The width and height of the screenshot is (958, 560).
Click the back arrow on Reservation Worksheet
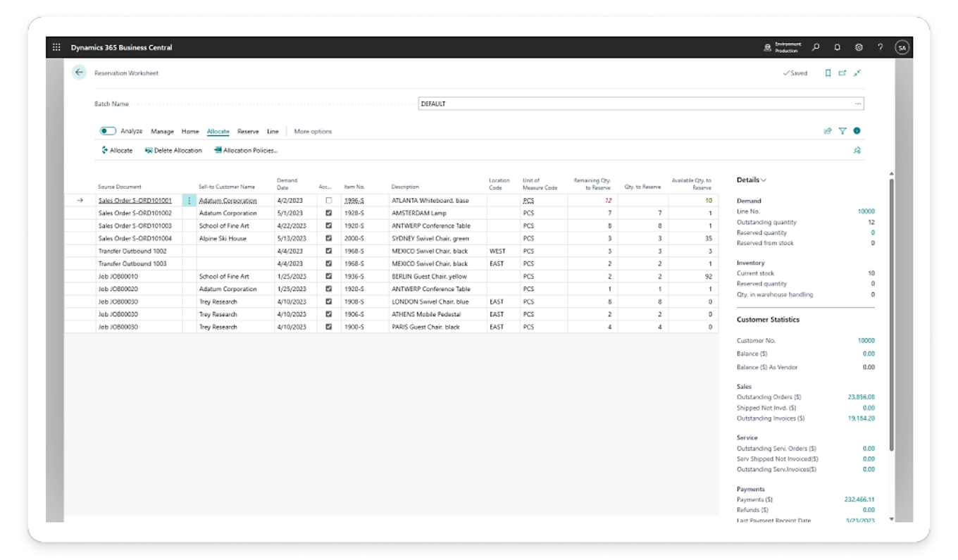click(x=79, y=73)
